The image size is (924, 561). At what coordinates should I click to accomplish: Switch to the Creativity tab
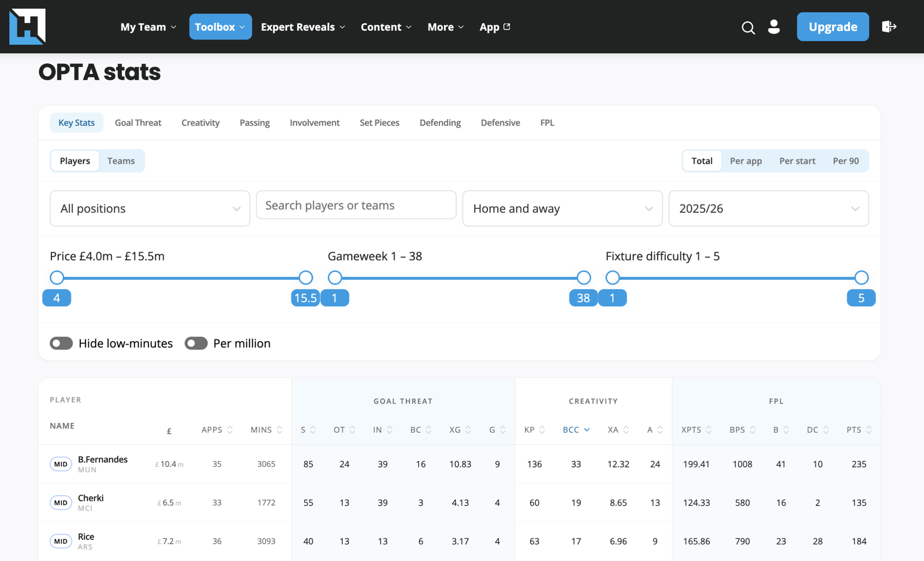[200, 123]
